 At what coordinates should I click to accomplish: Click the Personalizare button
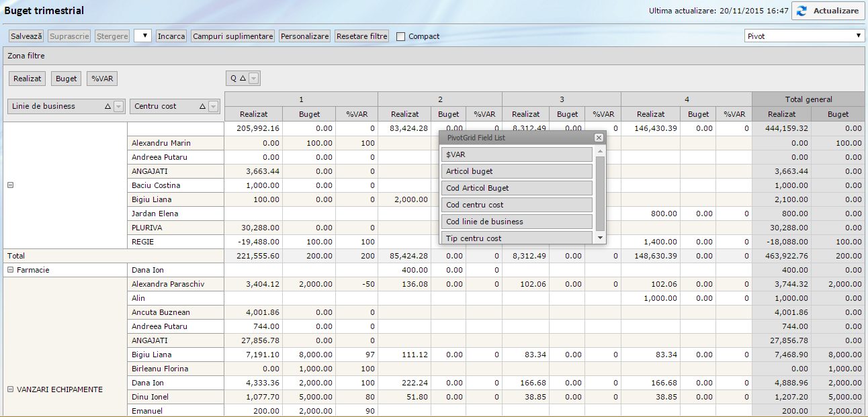[x=304, y=36]
